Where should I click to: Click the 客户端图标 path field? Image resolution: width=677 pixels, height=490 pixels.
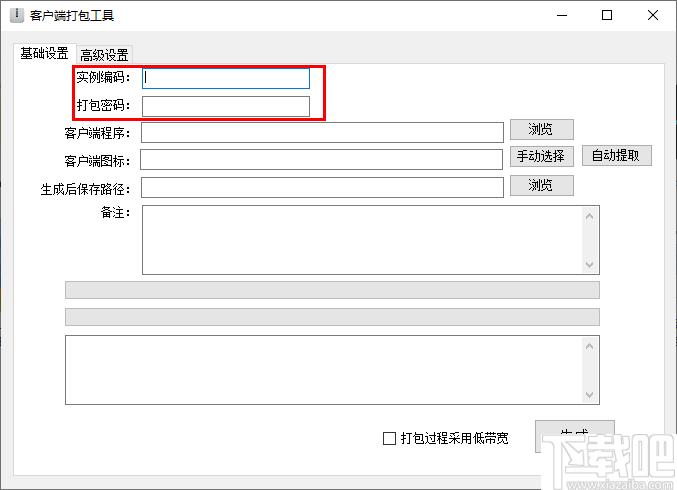point(322,160)
